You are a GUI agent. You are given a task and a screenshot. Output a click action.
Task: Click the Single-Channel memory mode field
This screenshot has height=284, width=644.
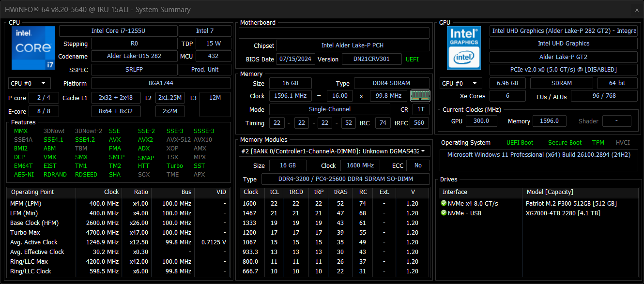coord(329,109)
